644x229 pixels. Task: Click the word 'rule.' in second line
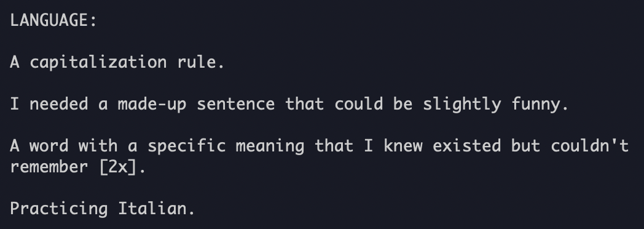click(x=201, y=62)
